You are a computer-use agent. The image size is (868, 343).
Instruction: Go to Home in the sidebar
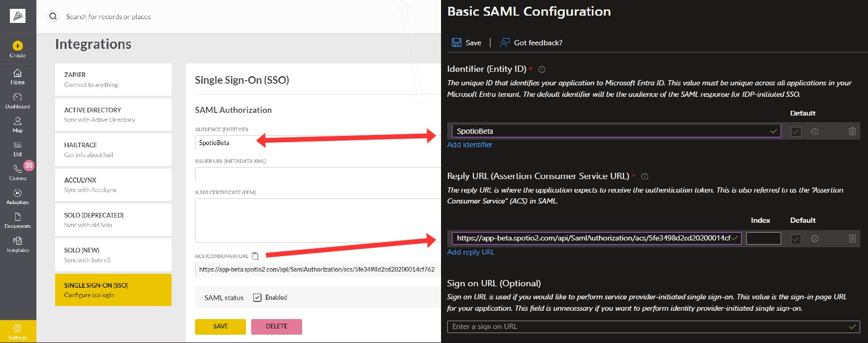coord(18,77)
